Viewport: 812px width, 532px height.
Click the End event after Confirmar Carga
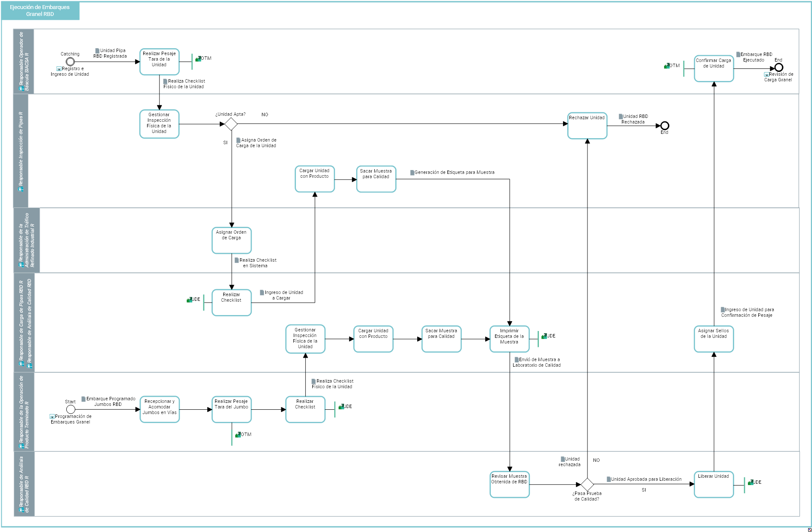(778, 68)
